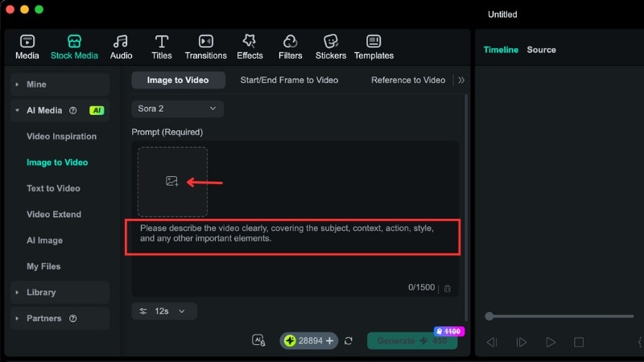
Task: Open the Transitions panel
Action: pos(206,47)
